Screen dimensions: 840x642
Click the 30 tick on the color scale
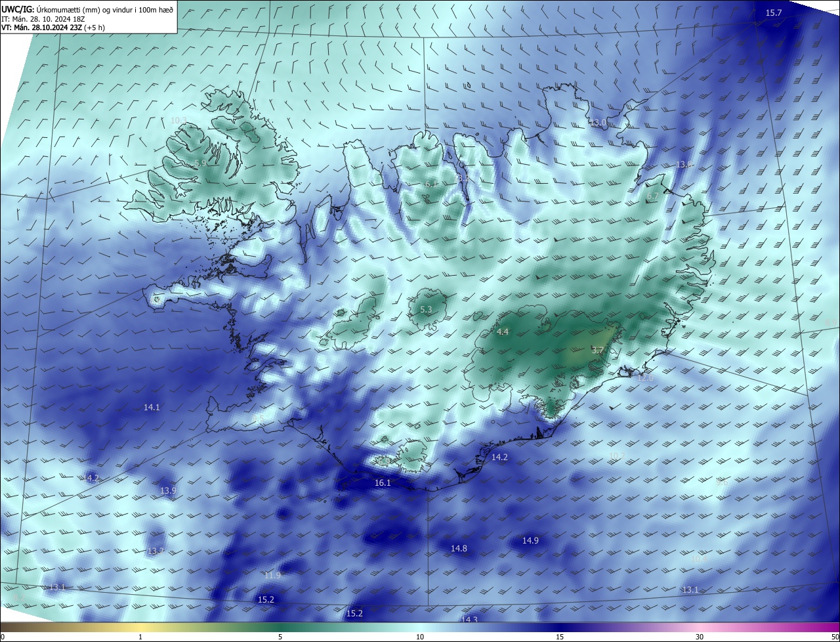pos(700,637)
